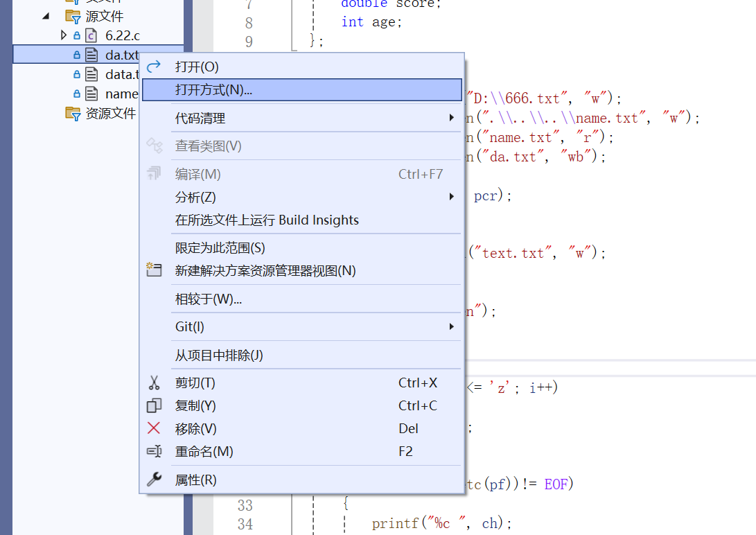Screen dimensions: 756x535
Task: Click the new solution explorer view icon
Action: tap(154, 270)
